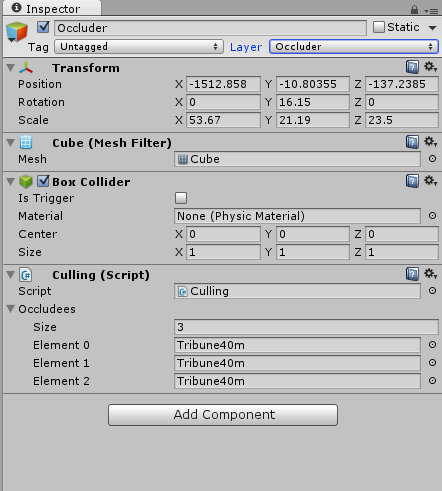Collapse the Box Collider foldout
Screen dimensions: 442x491
(x=11, y=182)
